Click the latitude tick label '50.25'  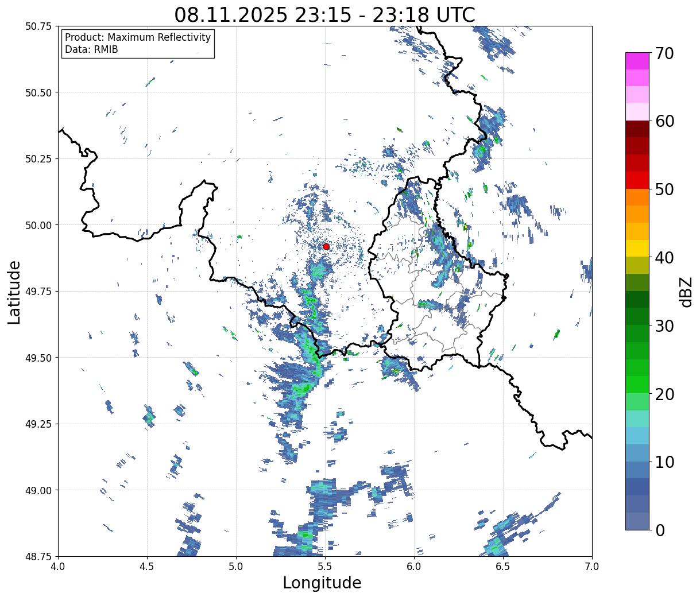[x=38, y=158]
